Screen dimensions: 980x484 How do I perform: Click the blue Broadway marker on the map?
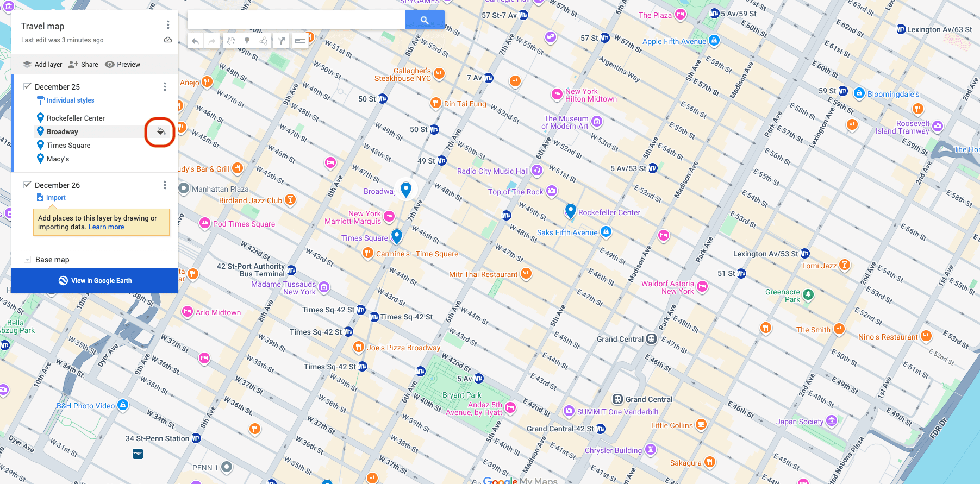(406, 189)
